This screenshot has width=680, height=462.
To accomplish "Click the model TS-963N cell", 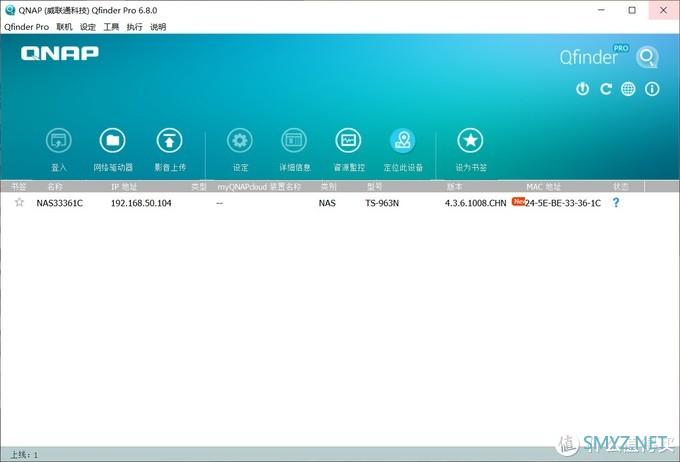I will click(x=382, y=203).
